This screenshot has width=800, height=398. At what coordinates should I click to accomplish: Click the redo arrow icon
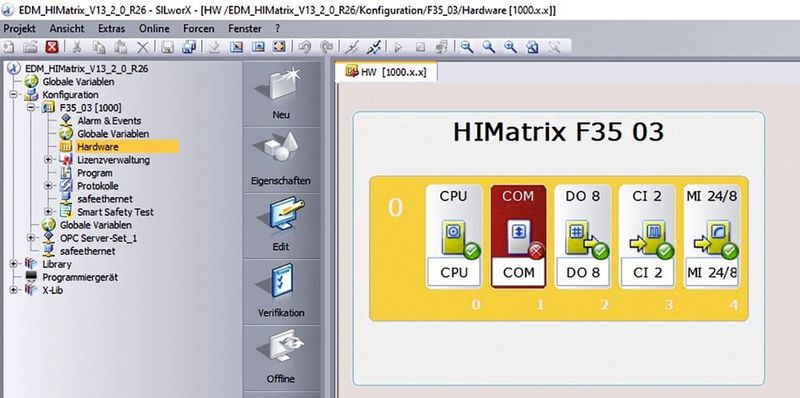[x=327, y=47]
